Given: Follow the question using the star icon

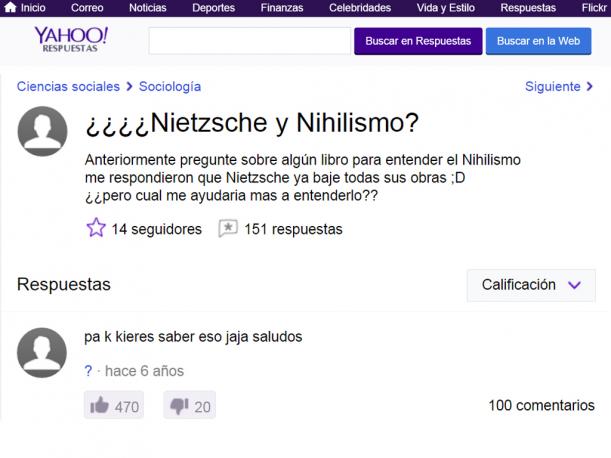Looking at the screenshot, I should (x=95, y=228).
